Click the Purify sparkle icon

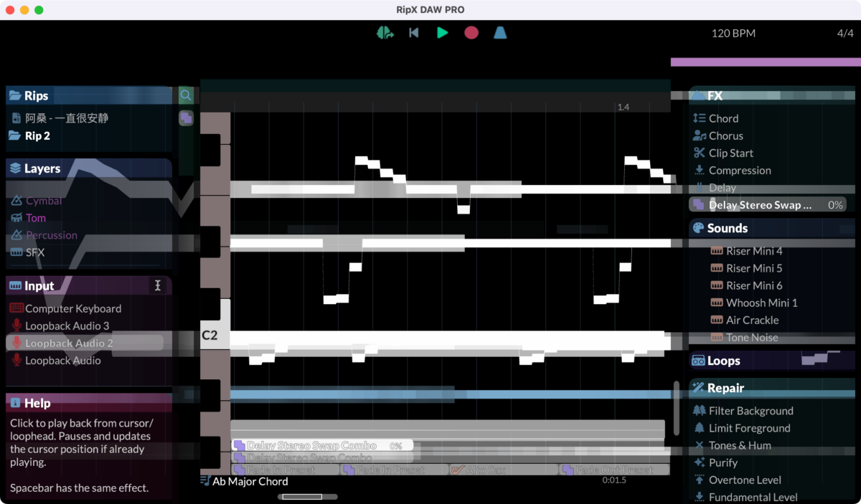click(x=700, y=462)
